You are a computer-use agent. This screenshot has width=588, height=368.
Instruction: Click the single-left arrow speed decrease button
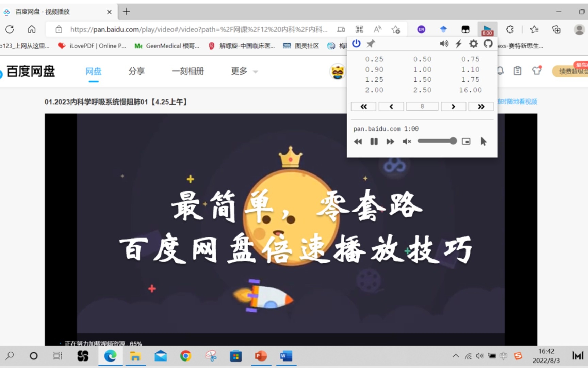pyautogui.click(x=391, y=107)
